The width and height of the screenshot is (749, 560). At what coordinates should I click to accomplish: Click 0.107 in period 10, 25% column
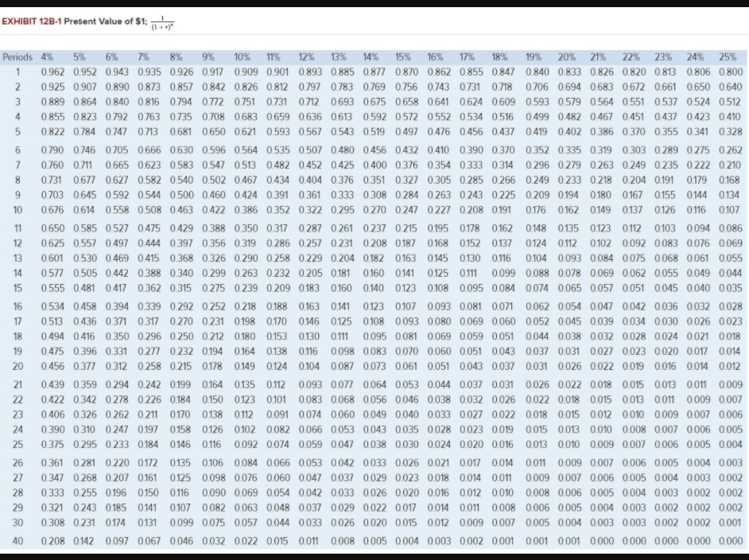pyautogui.click(x=729, y=210)
